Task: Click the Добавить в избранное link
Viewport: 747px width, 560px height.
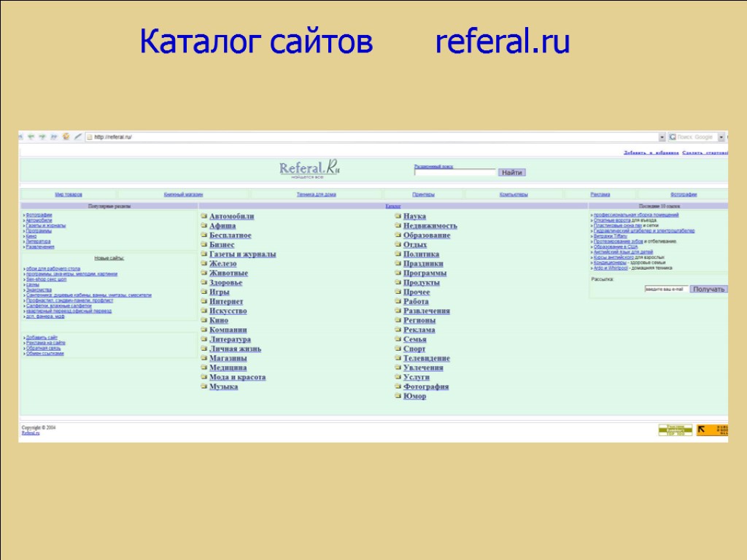Action: click(x=651, y=153)
